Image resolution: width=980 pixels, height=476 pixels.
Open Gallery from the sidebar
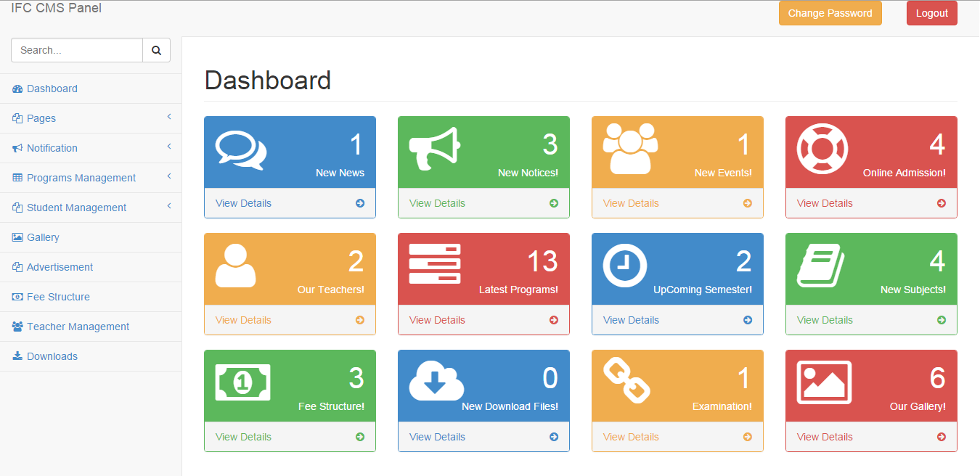(43, 237)
